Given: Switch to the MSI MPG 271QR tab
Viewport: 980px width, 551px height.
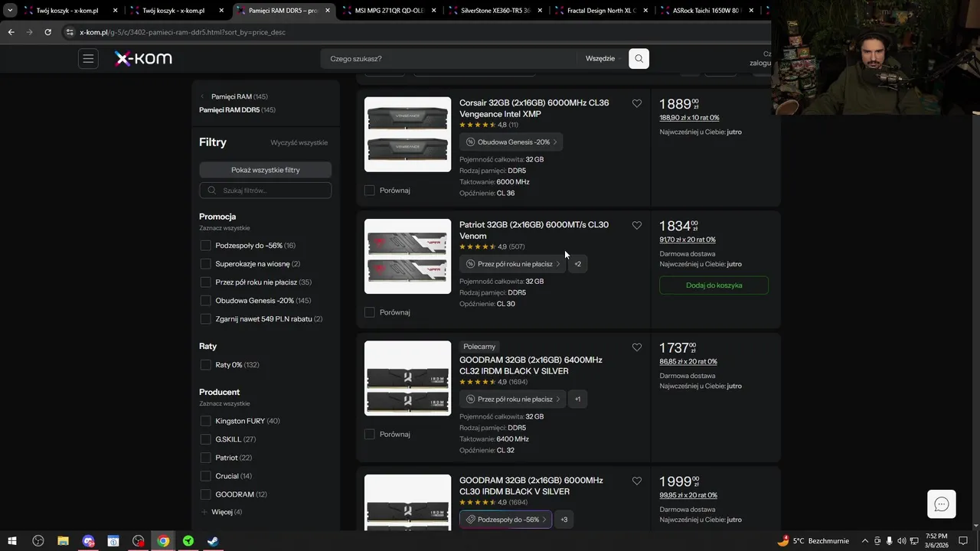Looking at the screenshot, I should coord(390,11).
